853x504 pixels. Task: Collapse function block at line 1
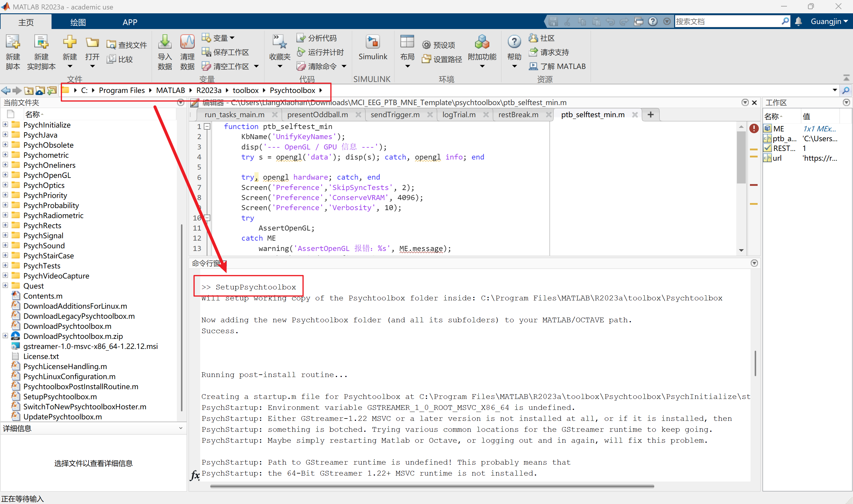207,126
